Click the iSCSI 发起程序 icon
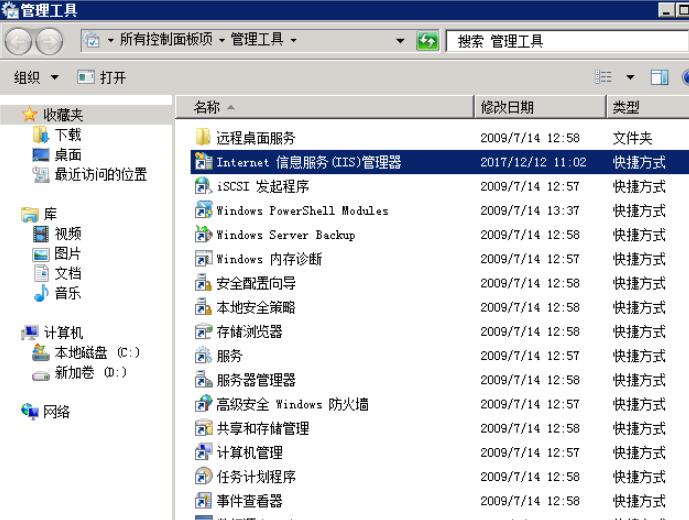The image size is (689, 520). [x=203, y=185]
